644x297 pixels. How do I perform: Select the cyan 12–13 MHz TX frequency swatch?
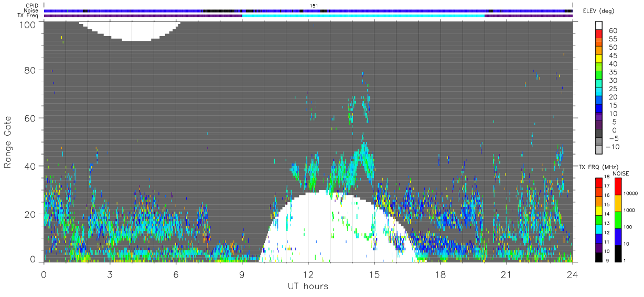point(599,229)
